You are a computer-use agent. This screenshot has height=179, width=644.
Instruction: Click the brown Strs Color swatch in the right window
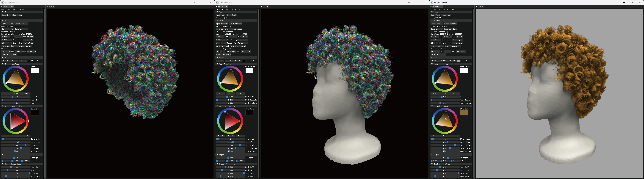tap(464, 113)
